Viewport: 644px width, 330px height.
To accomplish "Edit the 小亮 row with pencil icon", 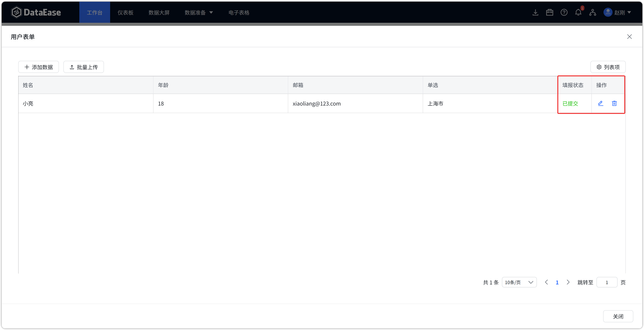I will pyautogui.click(x=600, y=103).
